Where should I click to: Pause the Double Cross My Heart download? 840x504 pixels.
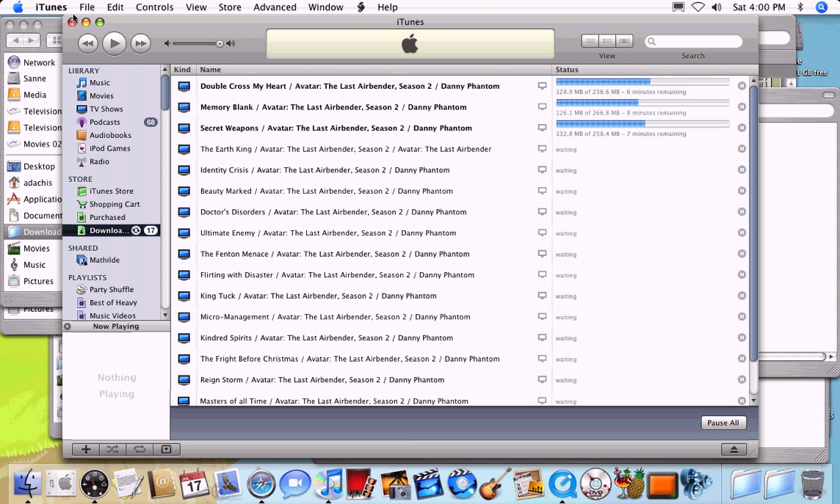[742, 86]
